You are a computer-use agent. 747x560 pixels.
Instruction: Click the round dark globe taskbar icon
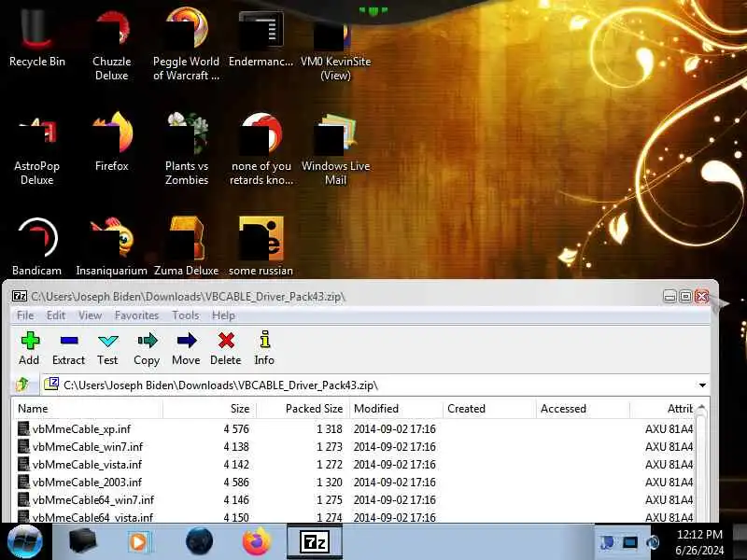pos(199,542)
